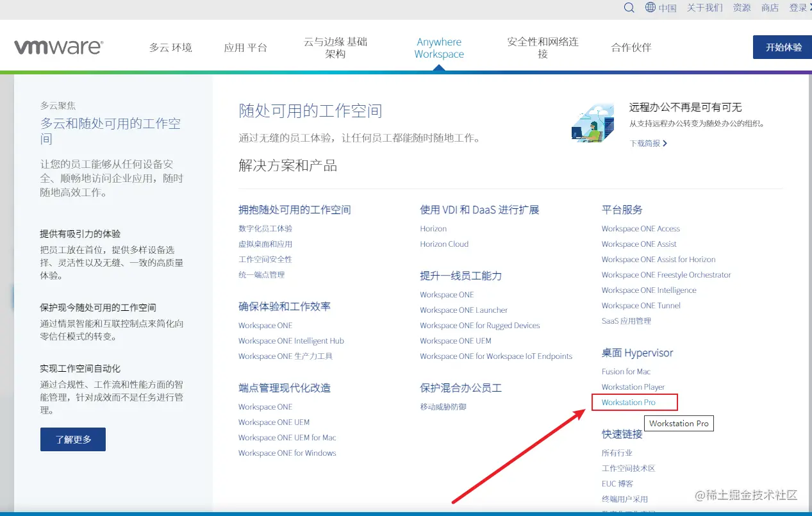Open the 合作伙伴 navigation menu

click(x=631, y=47)
